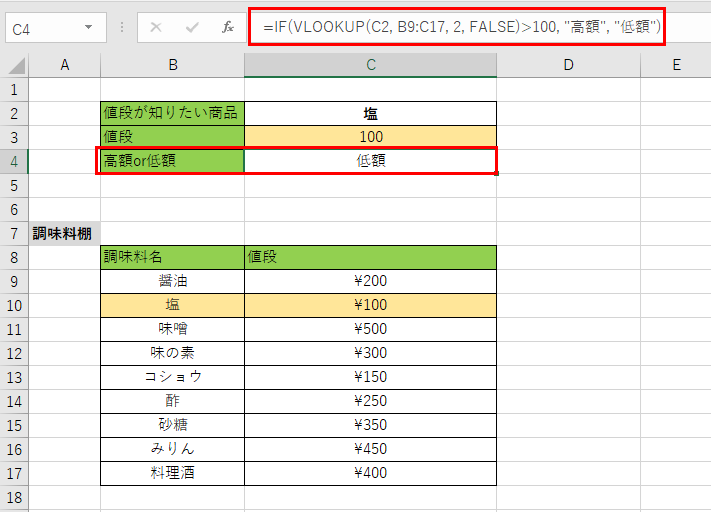This screenshot has width=711, height=512.
Task: Click the 値段 table header in row 8
Action: (x=370, y=257)
